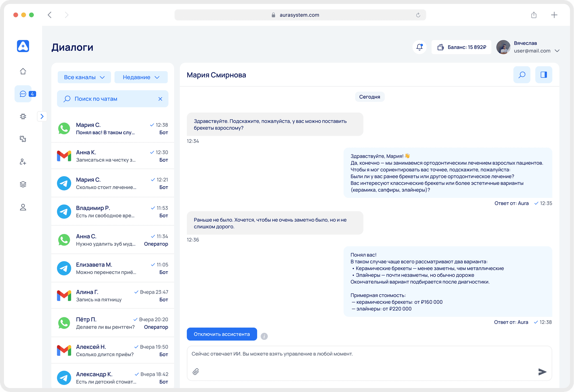Click the add user icon in sidebar

tap(23, 162)
